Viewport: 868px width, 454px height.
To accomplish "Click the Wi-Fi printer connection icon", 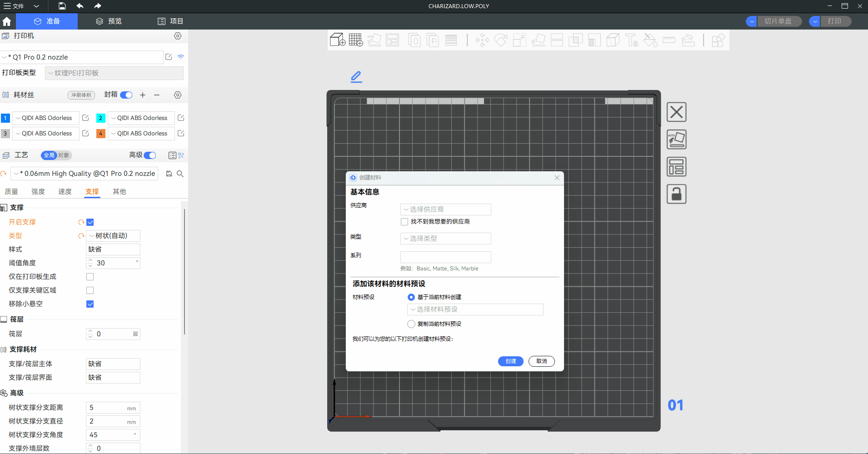I will 181,57.
